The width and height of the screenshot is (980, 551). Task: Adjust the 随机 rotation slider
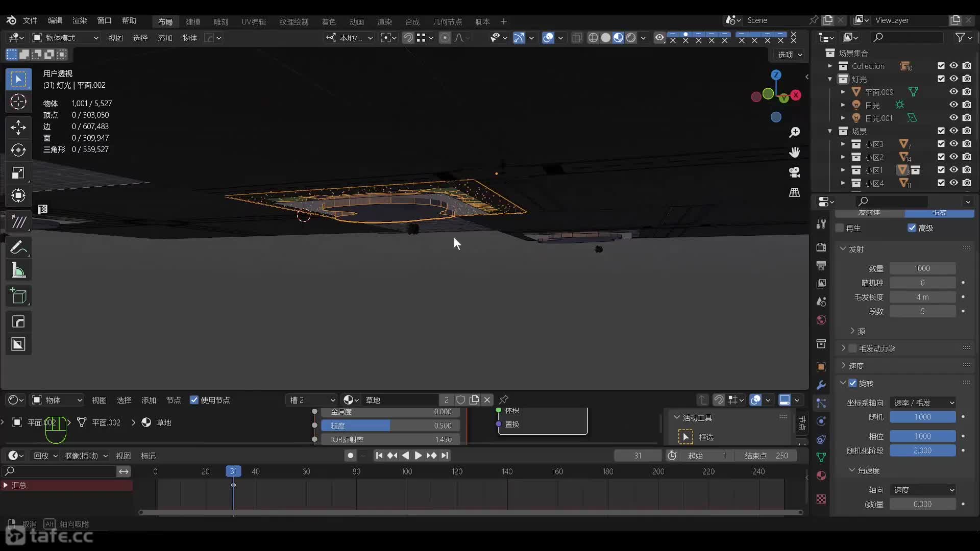(x=923, y=417)
